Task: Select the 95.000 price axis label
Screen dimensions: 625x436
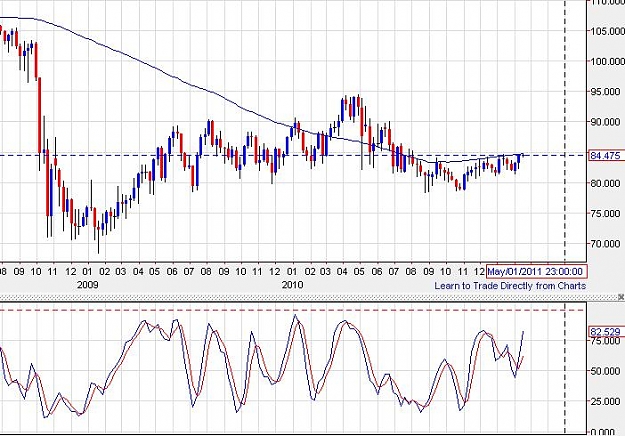Action: [x=606, y=92]
